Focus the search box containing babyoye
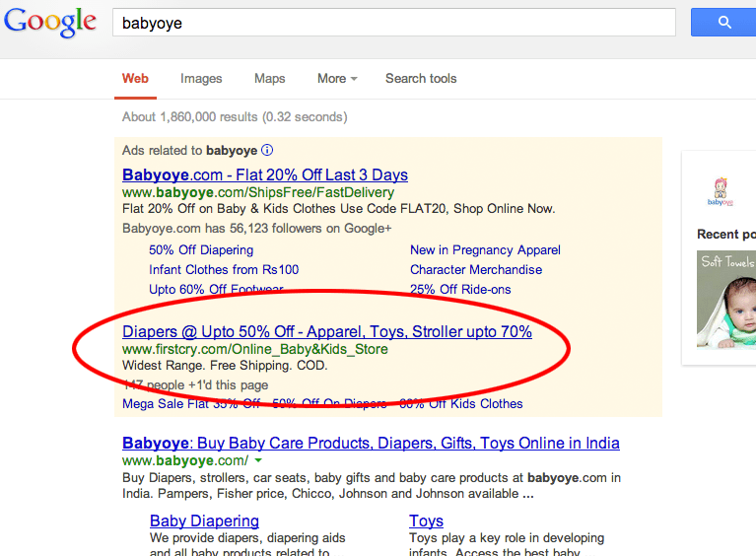 394,23
